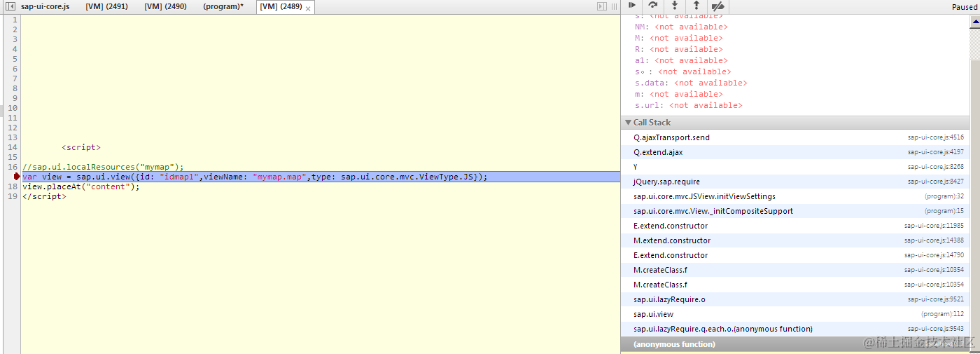Open the [VM] (2490) tab
The height and width of the screenshot is (354, 980).
tap(165, 6)
